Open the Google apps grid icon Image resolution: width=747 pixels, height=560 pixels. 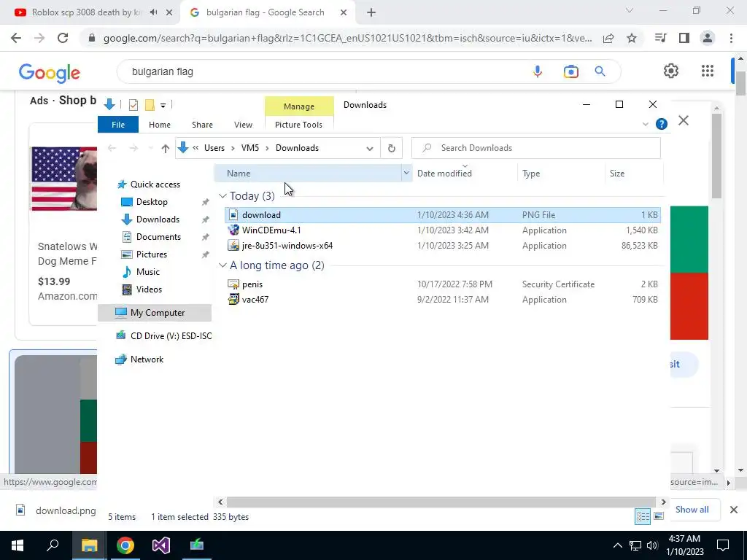pyautogui.click(x=708, y=71)
